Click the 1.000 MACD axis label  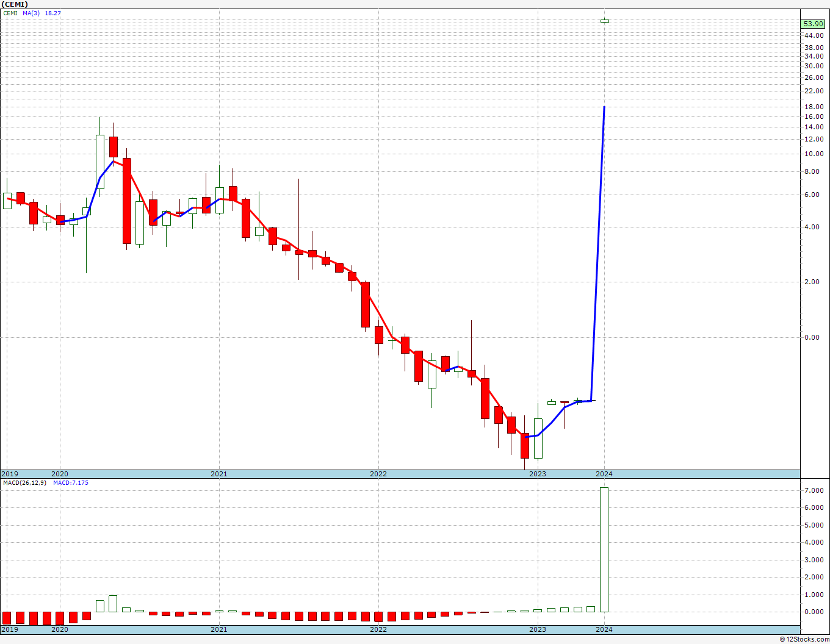[x=815, y=595]
